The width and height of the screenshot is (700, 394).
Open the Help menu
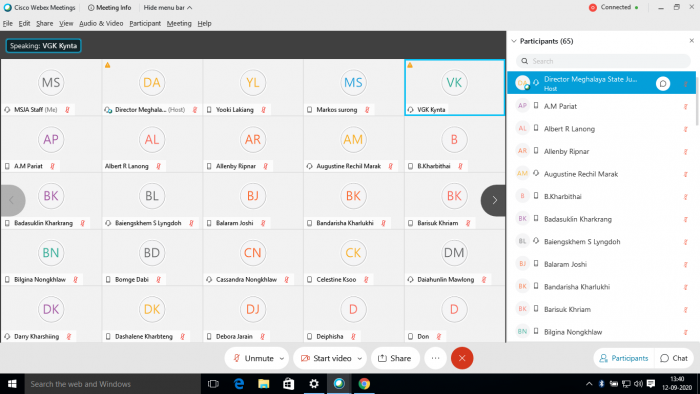(x=204, y=23)
